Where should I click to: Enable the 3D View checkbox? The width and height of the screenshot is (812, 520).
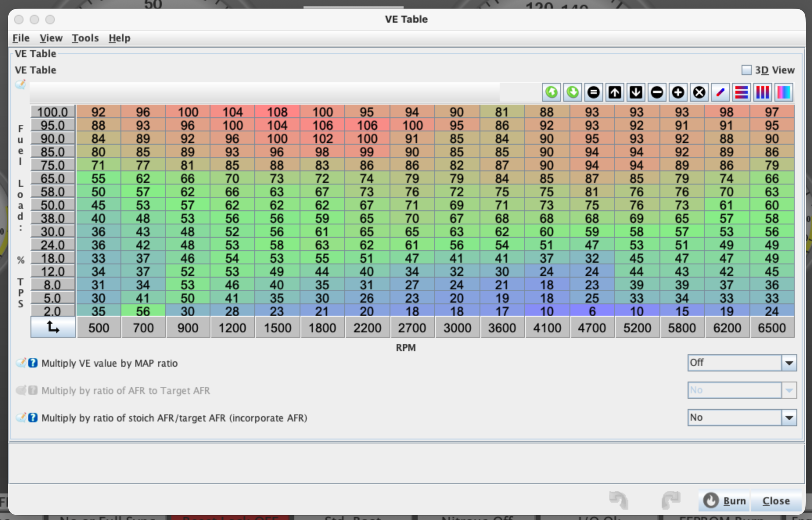click(x=746, y=70)
